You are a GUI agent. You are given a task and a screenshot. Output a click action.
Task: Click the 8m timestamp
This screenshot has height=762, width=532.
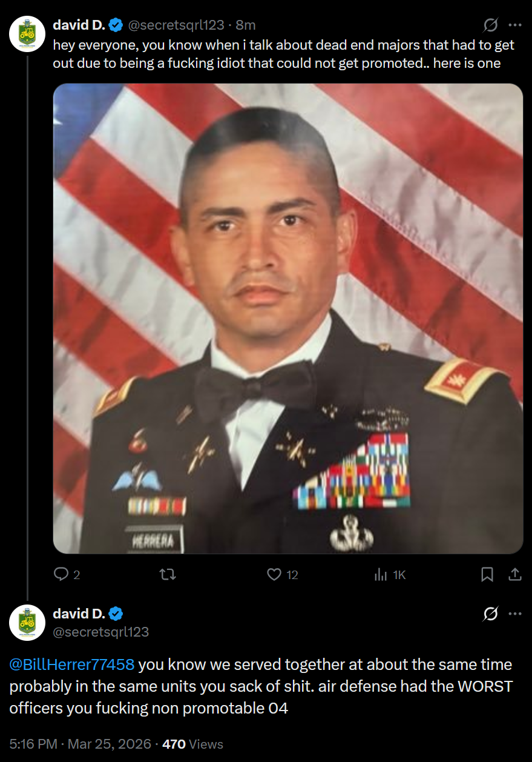point(245,25)
